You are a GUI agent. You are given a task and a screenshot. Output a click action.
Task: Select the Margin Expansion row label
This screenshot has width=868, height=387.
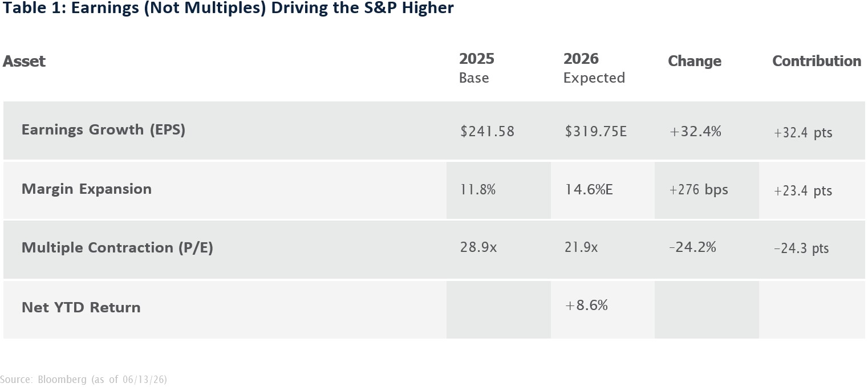pos(87,189)
